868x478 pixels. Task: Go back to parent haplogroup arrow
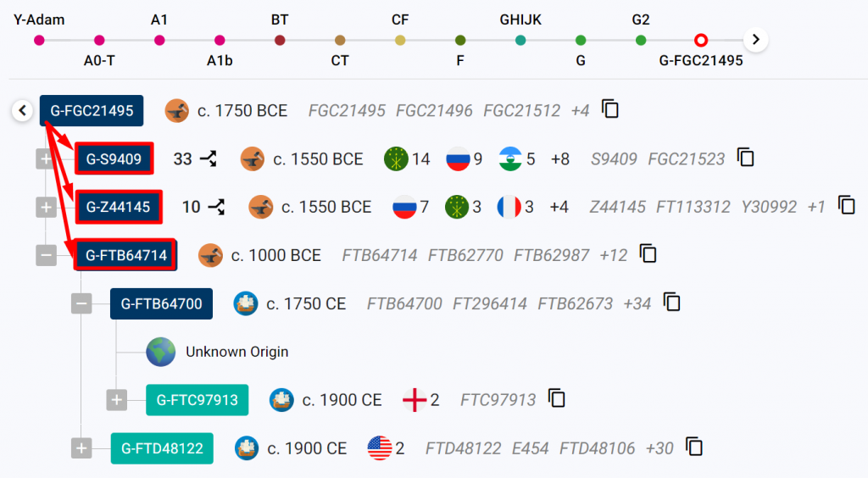click(24, 110)
